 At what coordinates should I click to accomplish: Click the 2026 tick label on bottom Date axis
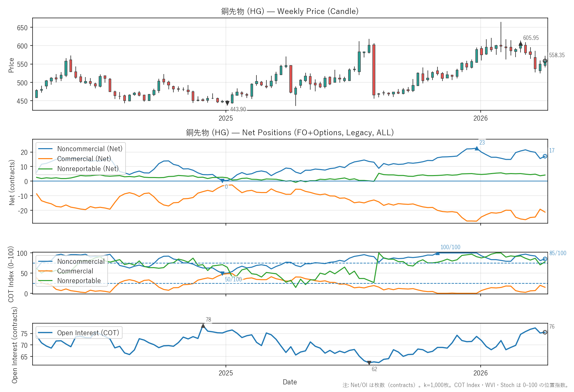(x=480, y=373)
